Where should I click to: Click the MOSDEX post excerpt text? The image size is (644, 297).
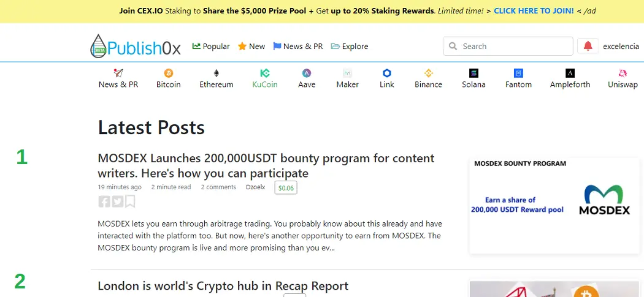point(270,236)
